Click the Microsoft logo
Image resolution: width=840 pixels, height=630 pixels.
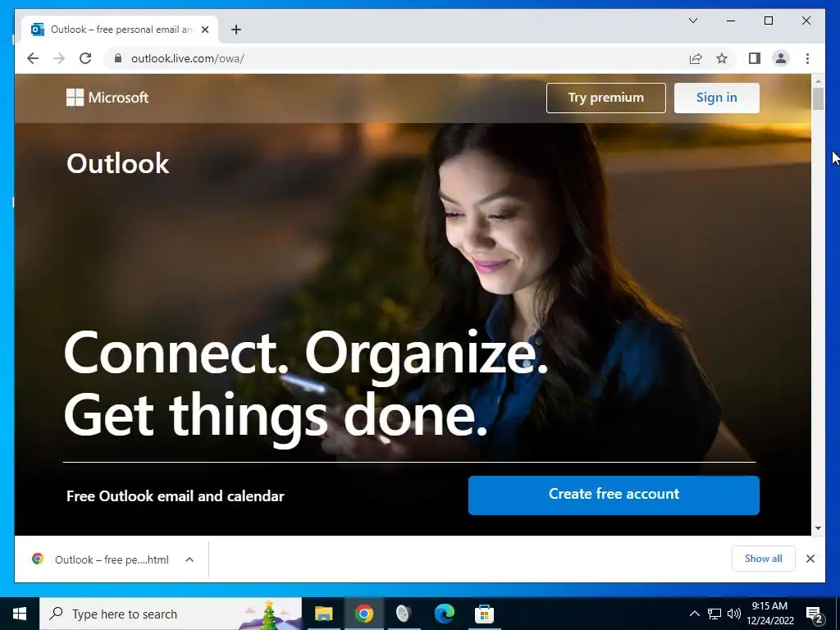[107, 98]
